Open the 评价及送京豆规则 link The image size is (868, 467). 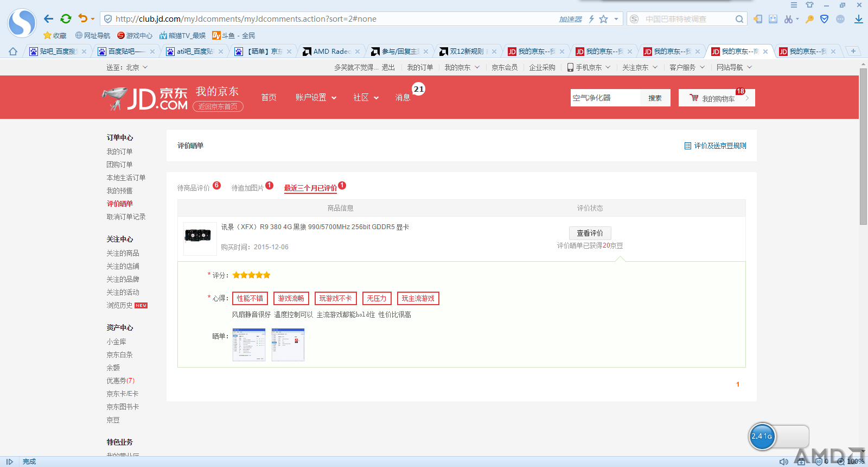tap(716, 146)
